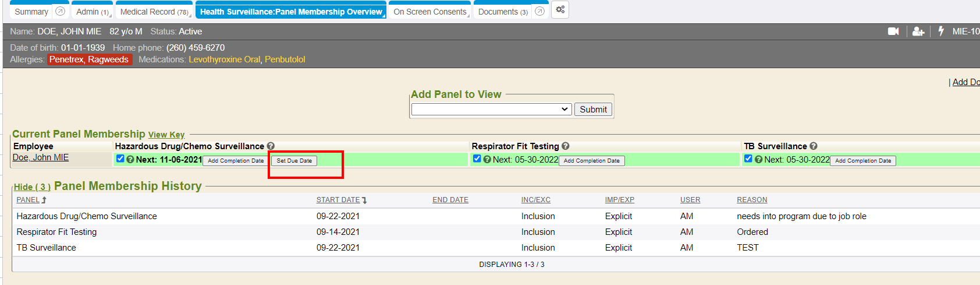Click the video camera icon in patient header
980x285 pixels.
[x=893, y=31]
